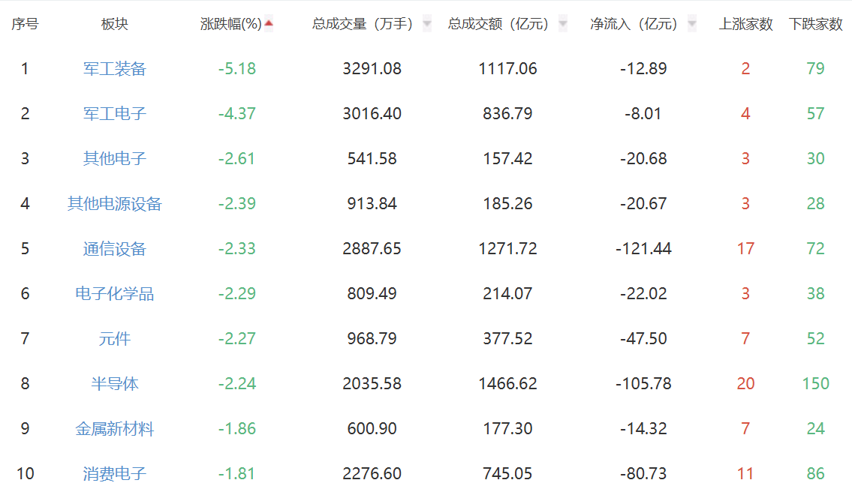Open the 电子化学品 sector link
Viewport: 852px width, 504px height.
115,294
